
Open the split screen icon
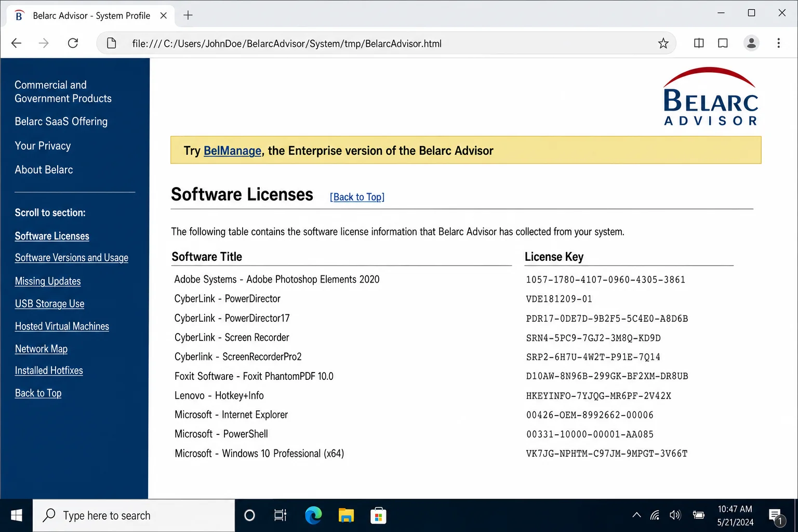point(699,43)
